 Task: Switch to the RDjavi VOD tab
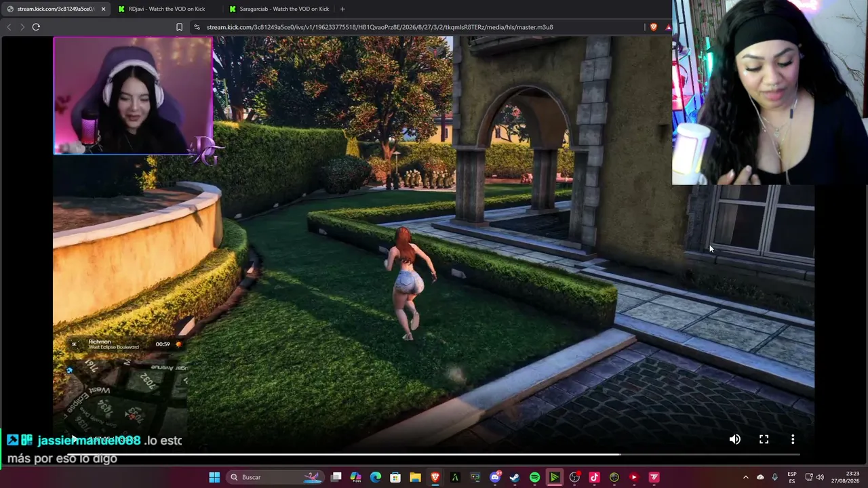(x=166, y=9)
